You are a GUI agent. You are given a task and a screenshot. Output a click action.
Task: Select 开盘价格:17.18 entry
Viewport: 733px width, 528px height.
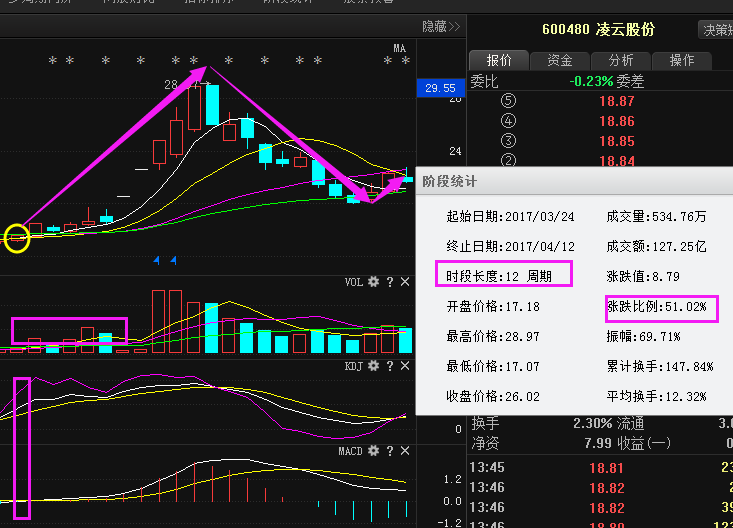click(493, 306)
